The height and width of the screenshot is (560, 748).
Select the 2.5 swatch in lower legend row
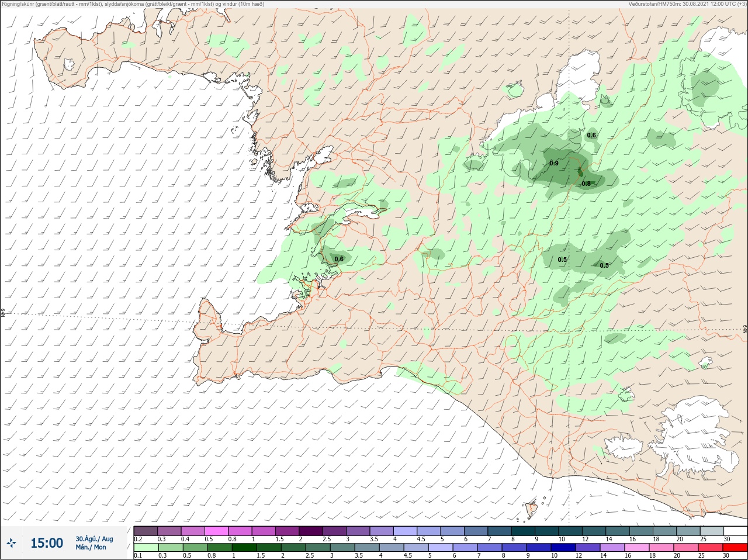[x=318, y=548]
